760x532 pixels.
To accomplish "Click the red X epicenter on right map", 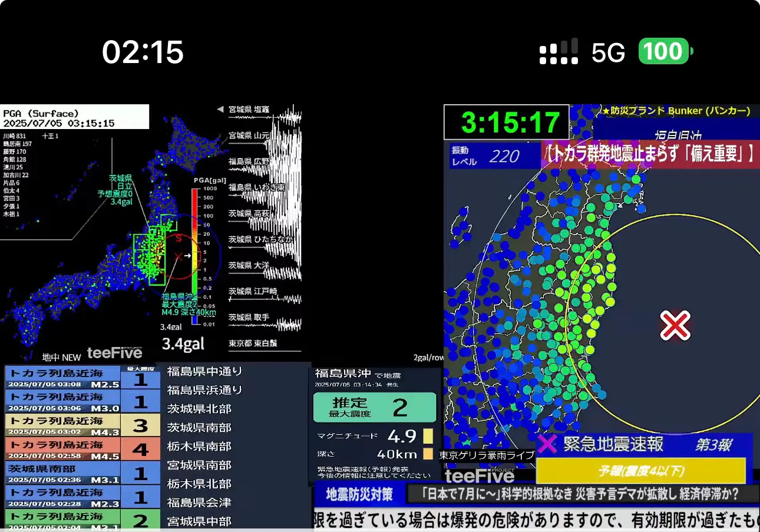I will [x=675, y=326].
